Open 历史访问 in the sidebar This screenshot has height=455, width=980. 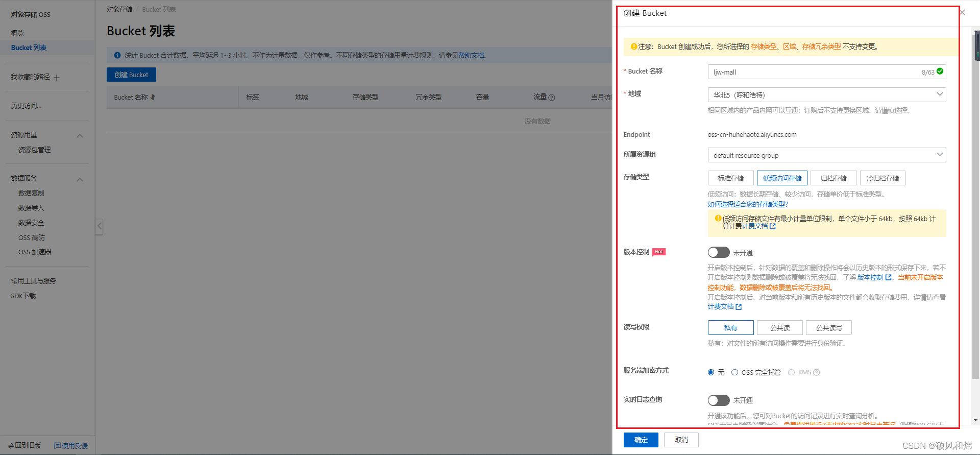tap(26, 106)
